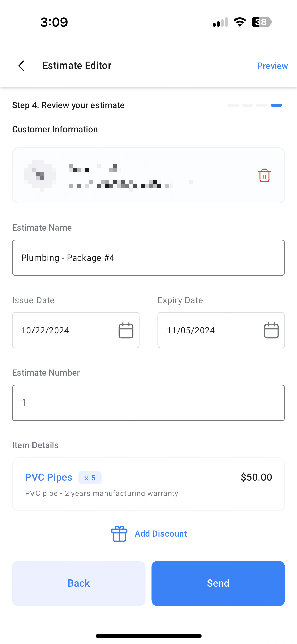Image resolution: width=297 pixels, height=644 pixels.
Task: Edit the Estimate Name field
Action: 148,258
